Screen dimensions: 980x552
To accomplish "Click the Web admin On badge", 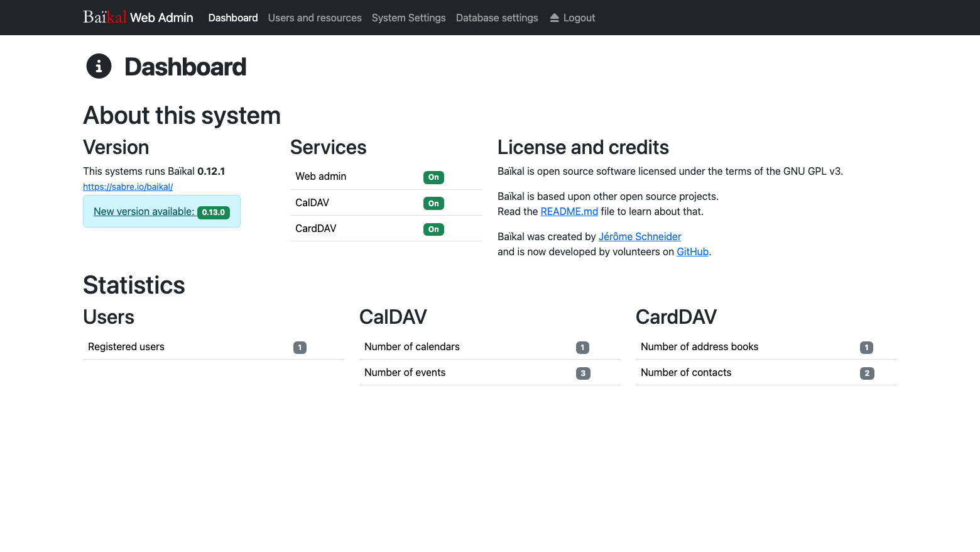I will 433,177.
